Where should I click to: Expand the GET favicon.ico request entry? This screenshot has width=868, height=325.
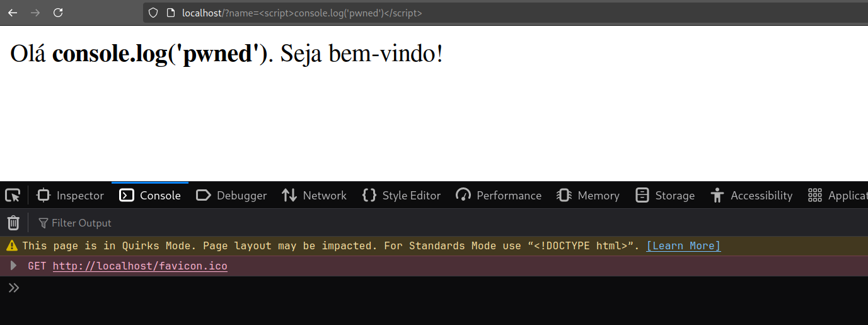tap(14, 266)
